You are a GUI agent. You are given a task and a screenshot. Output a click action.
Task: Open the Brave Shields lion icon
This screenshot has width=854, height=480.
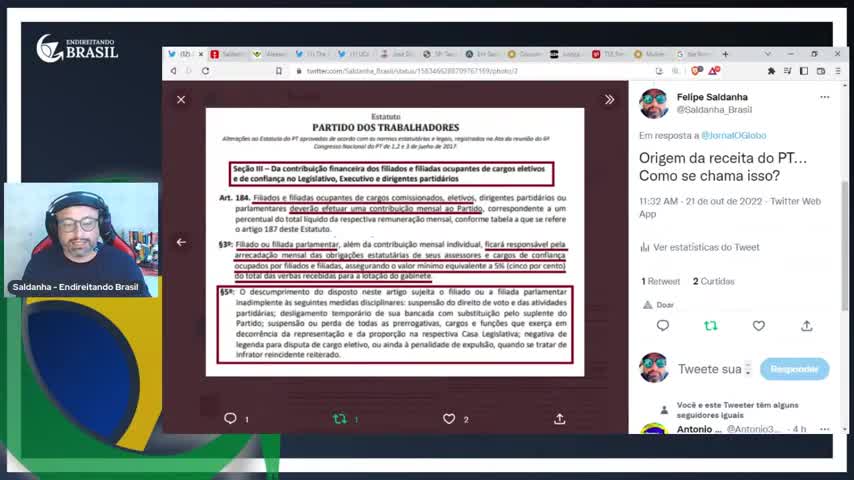point(697,71)
